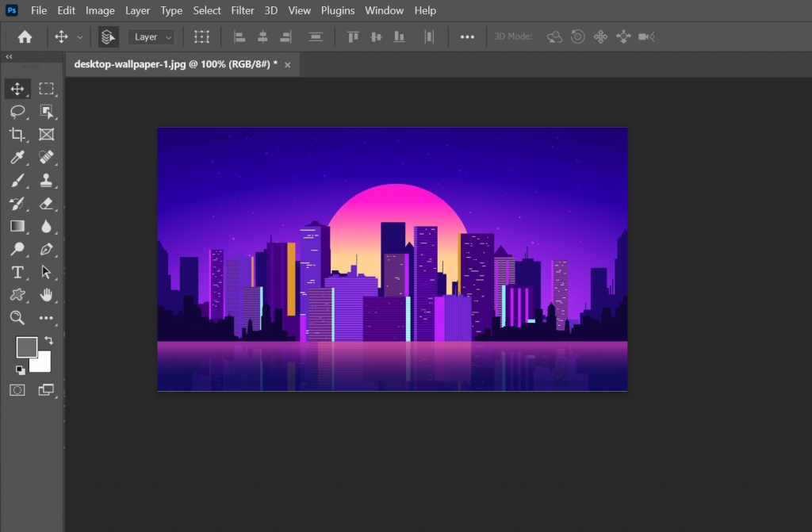Open more alignment options via the ellipsis
Screen dimensions: 812x532
(x=467, y=36)
